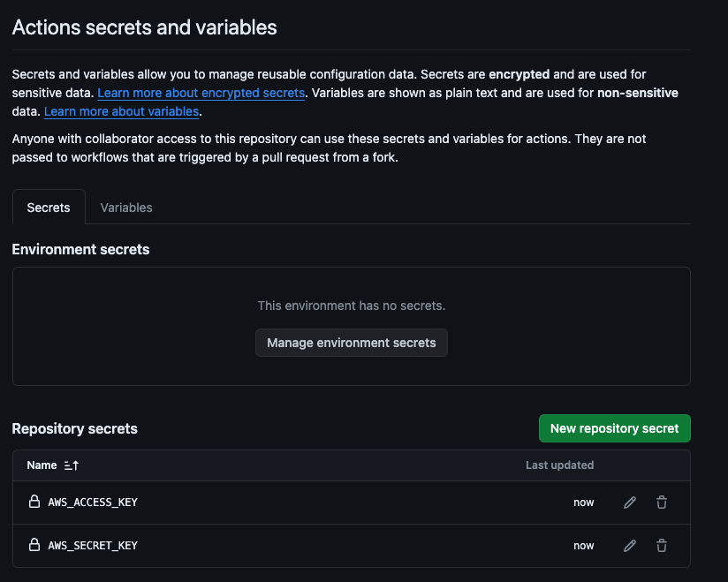Click New repository secret

614,427
